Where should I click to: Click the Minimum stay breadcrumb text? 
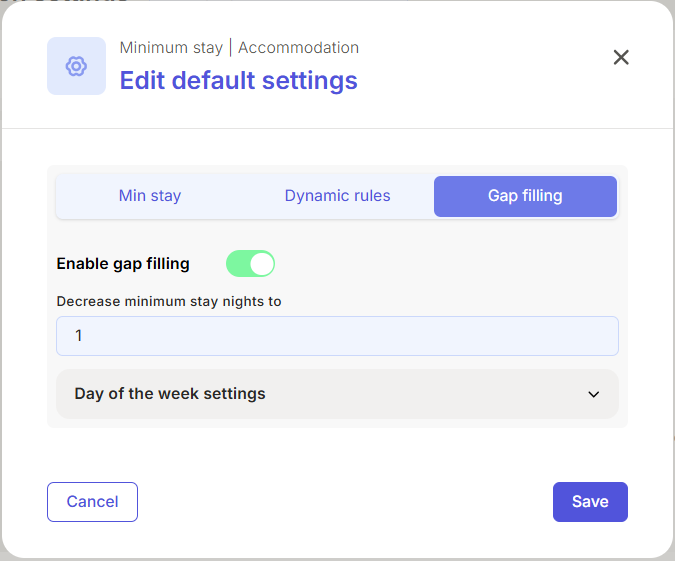point(171,47)
